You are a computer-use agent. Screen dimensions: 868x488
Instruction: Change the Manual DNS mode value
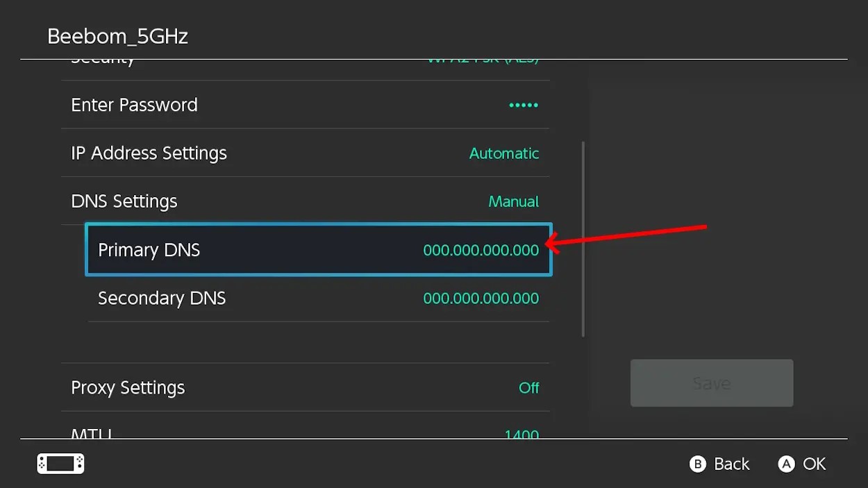coord(513,202)
